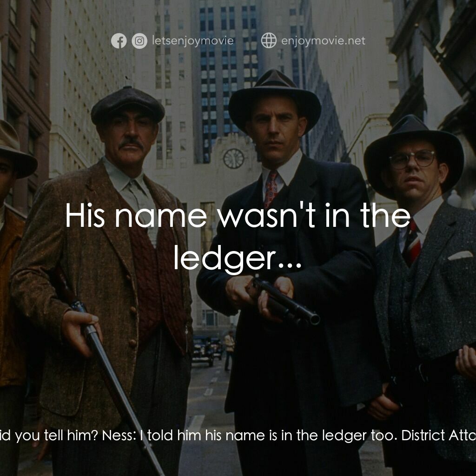Open the letsenjoymovie social handle
476x476 pixels.
(193, 41)
